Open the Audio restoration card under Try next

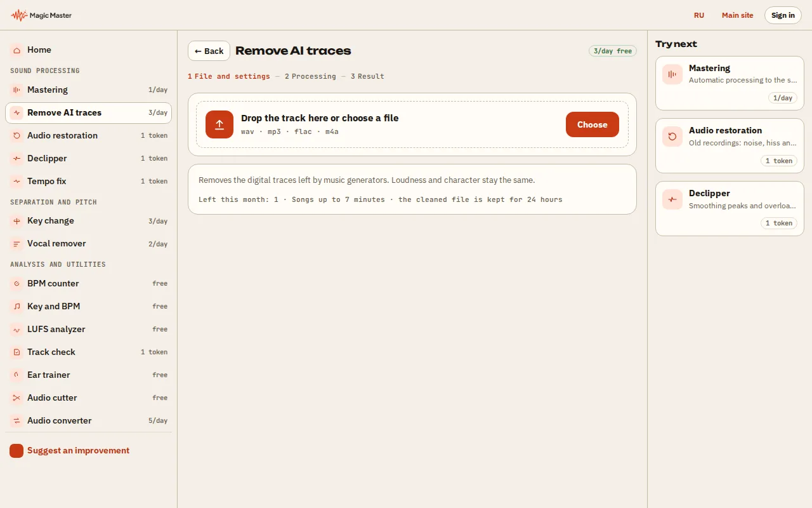[730, 145]
